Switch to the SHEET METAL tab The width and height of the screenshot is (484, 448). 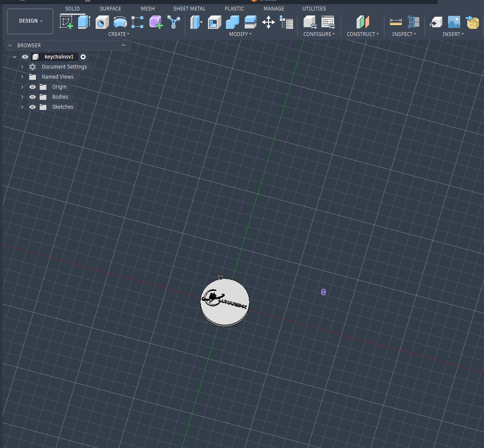(189, 9)
